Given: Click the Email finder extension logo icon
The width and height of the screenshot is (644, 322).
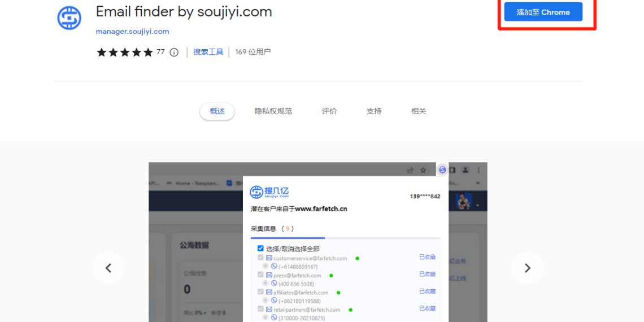Looking at the screenshot, I should pos(69,18).
